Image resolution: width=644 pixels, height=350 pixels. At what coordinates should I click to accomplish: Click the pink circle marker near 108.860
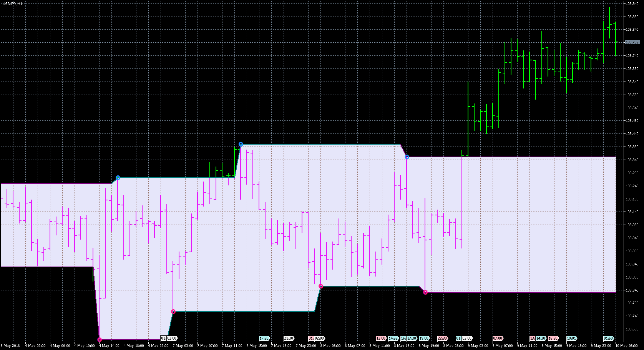321,286
